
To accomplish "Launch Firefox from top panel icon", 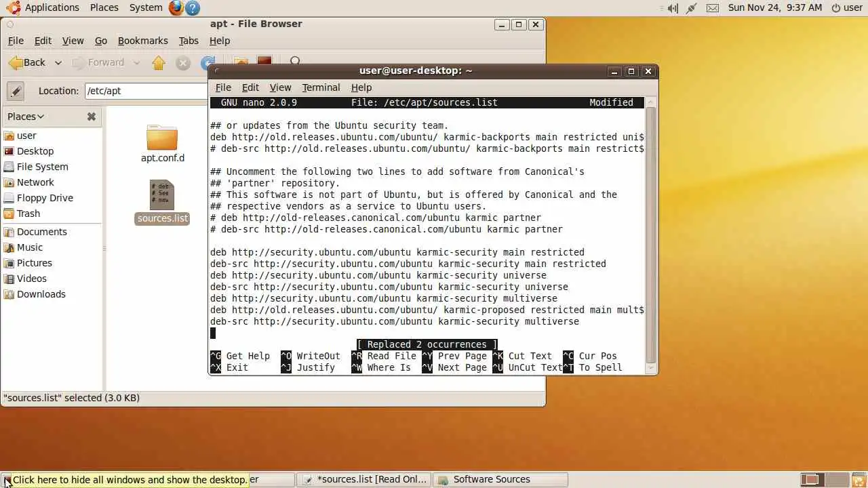I will (176, 8).
